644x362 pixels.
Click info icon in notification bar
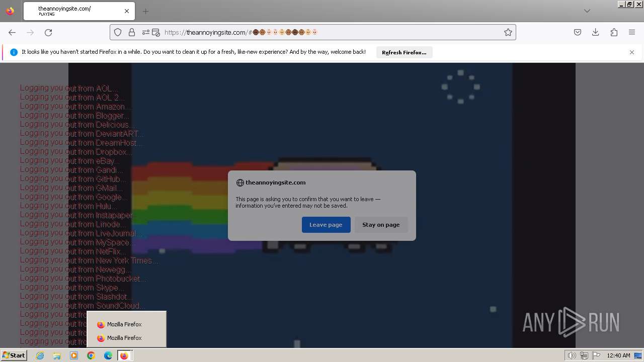(x=14, y=52)
